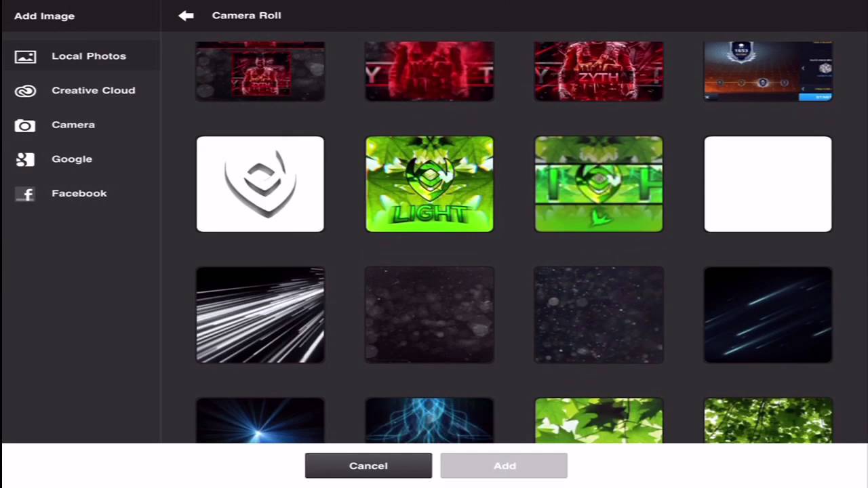
Task: Click the Google icon in sidebar
Action: [25, 159]
